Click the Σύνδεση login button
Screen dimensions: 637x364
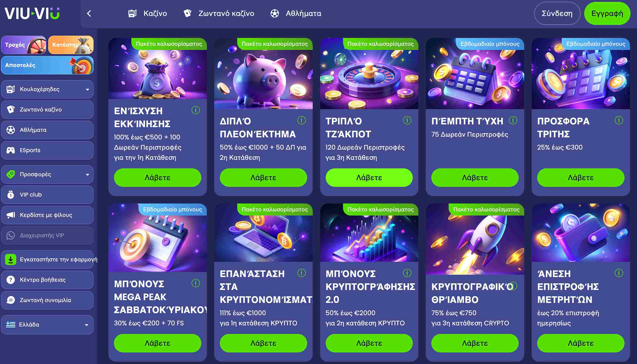(557, 14)
